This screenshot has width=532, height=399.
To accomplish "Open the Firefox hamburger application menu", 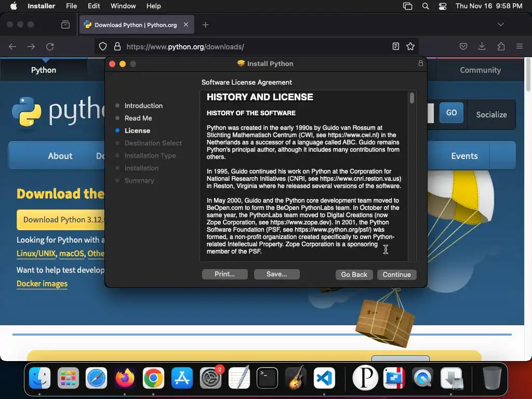I will [x=519, y=46].
